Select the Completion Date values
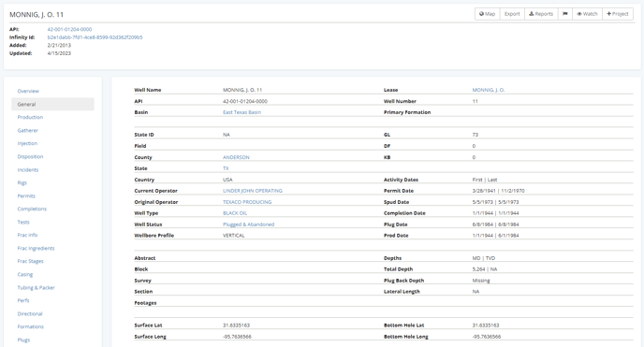This screenshot has width=644, height=347. pos(495,213)
